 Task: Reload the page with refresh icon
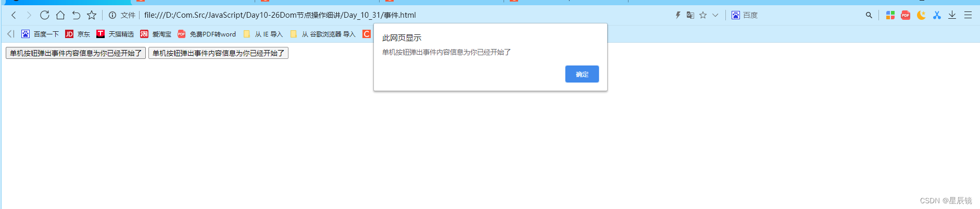tap(45, 15)
